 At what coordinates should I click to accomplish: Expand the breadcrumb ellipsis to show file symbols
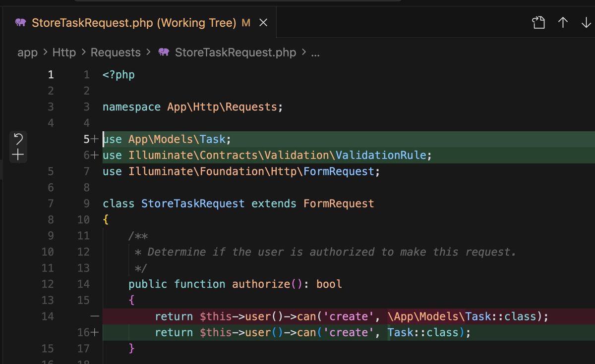[315, 52]
